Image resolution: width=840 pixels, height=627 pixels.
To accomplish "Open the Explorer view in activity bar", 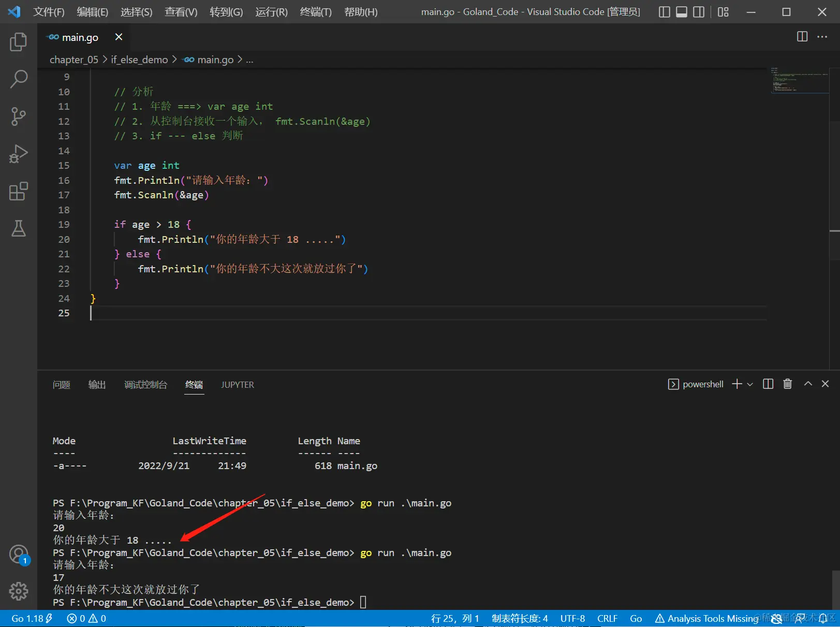I will tap(19, 42).
